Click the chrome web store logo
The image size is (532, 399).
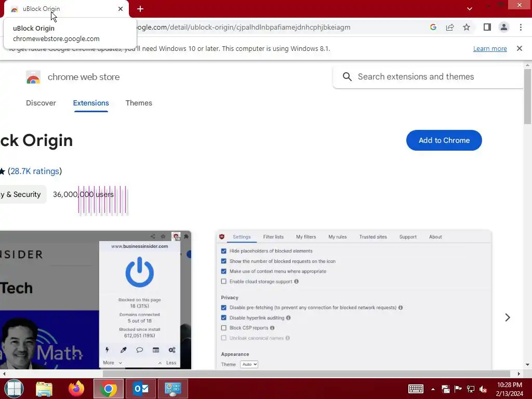[x=33, y=77]
